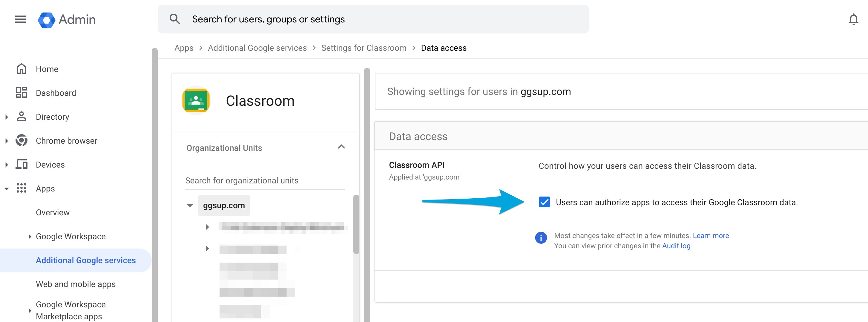Screen dimensions: 868x322
Task: Click the Google Admin logo
Action: [x=67, y=19]
